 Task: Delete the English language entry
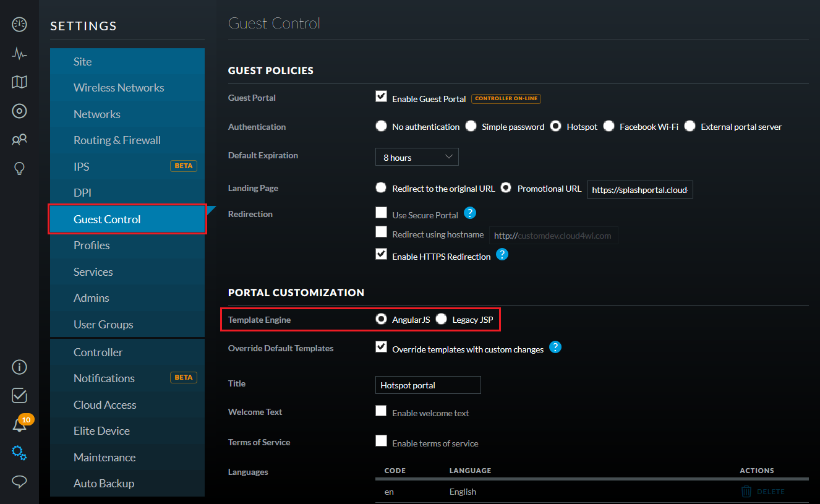pos(763,492)
